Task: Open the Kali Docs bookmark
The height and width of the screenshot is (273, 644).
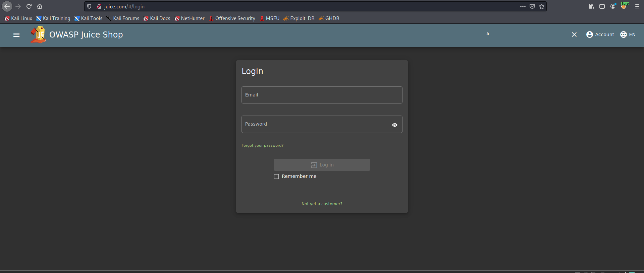Action: click(157, 18)
